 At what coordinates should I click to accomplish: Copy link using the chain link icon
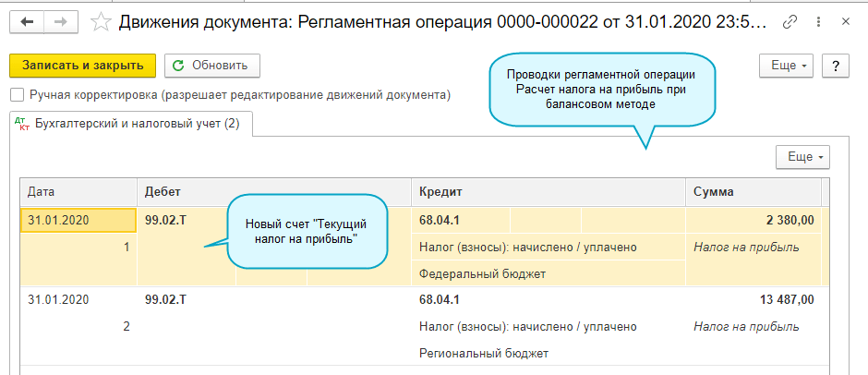pos(790,22)
